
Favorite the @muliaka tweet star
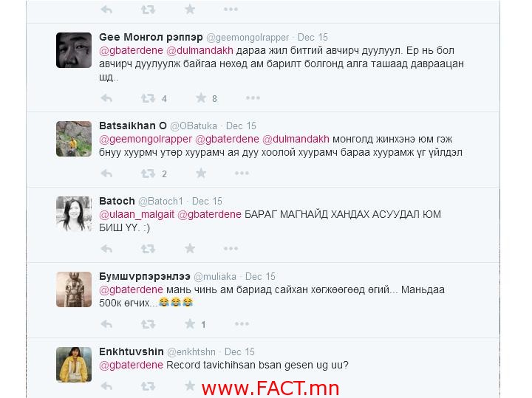pyautogui.click(x=190, y=323)
